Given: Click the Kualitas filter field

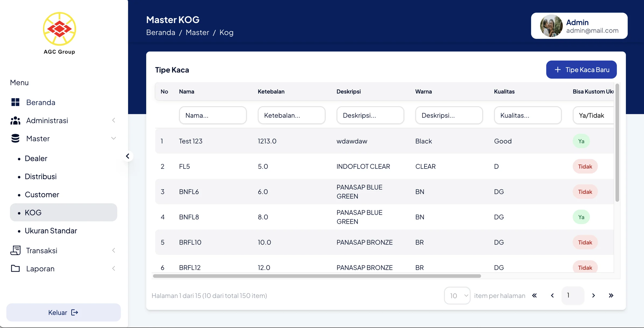Looking at the screenshot, I should coord(528,115).
